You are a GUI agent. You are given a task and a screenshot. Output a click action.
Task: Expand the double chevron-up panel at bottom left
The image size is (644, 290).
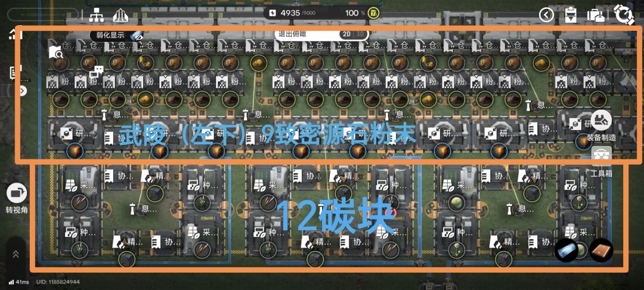pos(16,254)
